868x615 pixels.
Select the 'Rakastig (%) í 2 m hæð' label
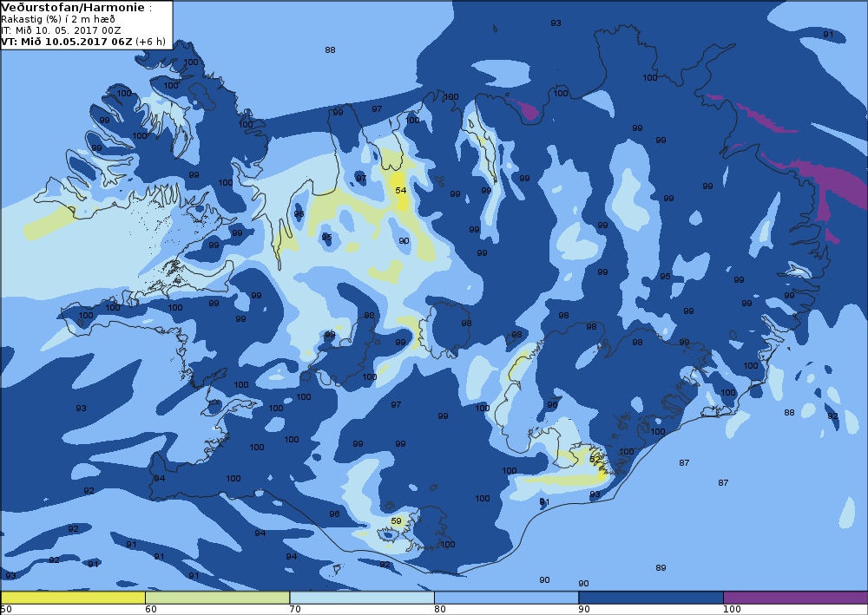58,19
